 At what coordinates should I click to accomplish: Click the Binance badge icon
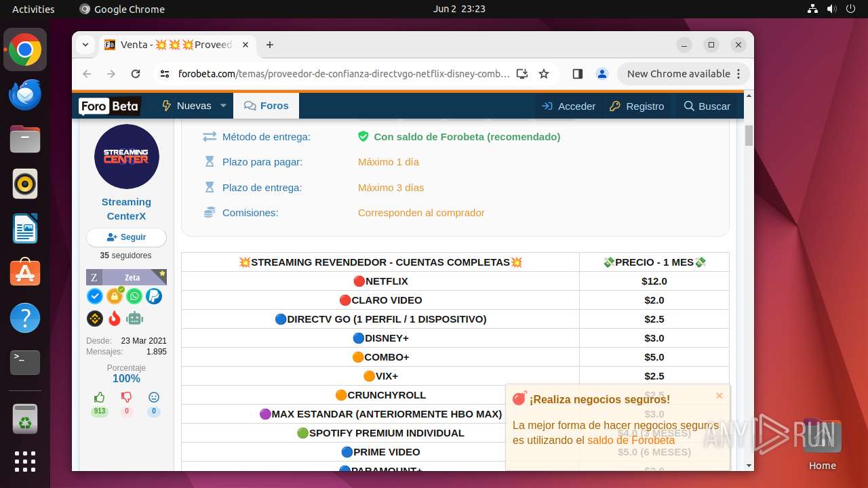pos(95,318)
